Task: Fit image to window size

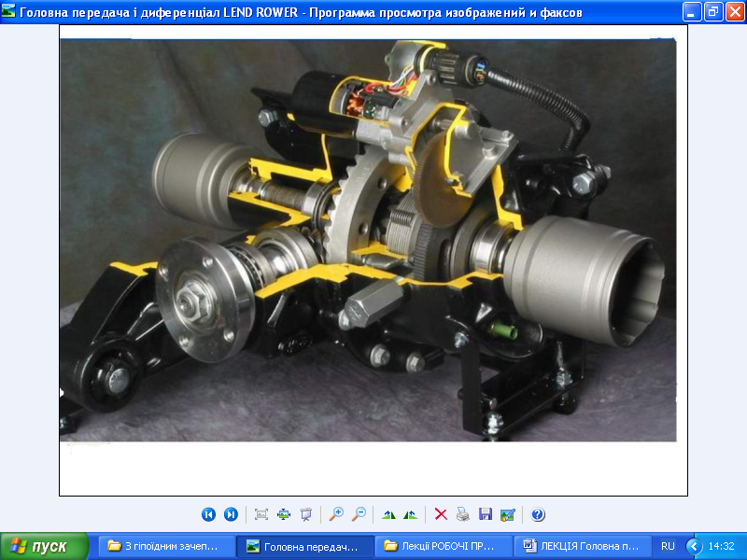Action: pyautogui.click(x=261, y=515)
